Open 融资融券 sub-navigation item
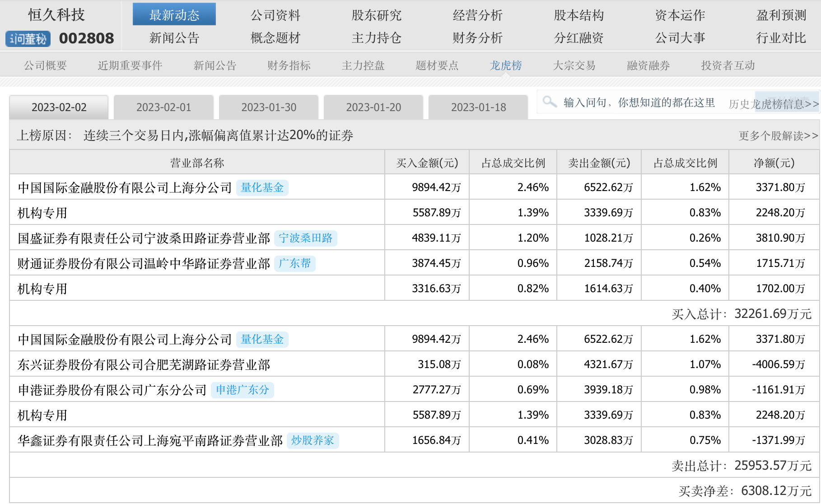821x504 pixels. [648, 65]
